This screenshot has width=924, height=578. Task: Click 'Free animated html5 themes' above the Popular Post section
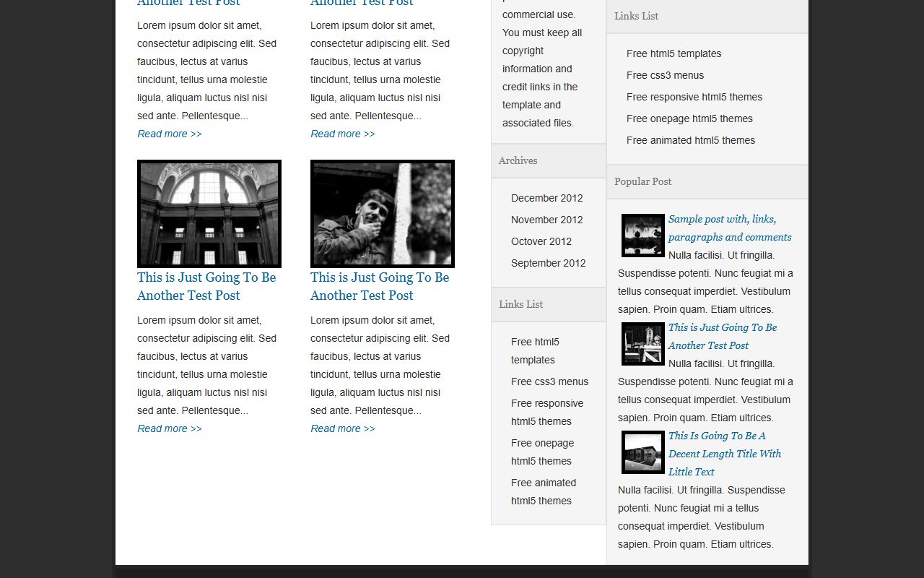pos(691,140)
